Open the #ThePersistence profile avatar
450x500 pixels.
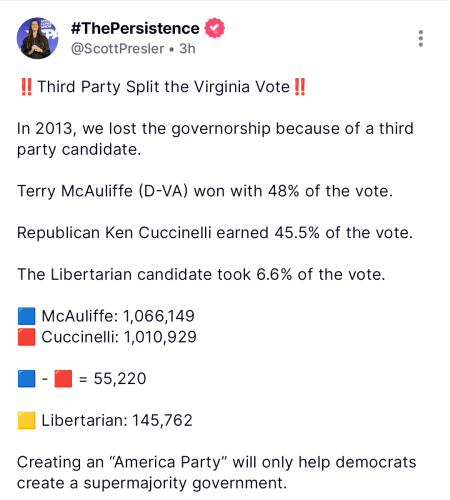coord(38,38)
